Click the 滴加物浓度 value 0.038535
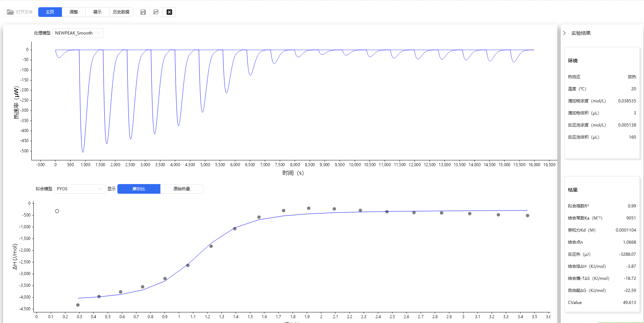Image resolution: width=644 pixels, height=323 pixels. point(627,101)
